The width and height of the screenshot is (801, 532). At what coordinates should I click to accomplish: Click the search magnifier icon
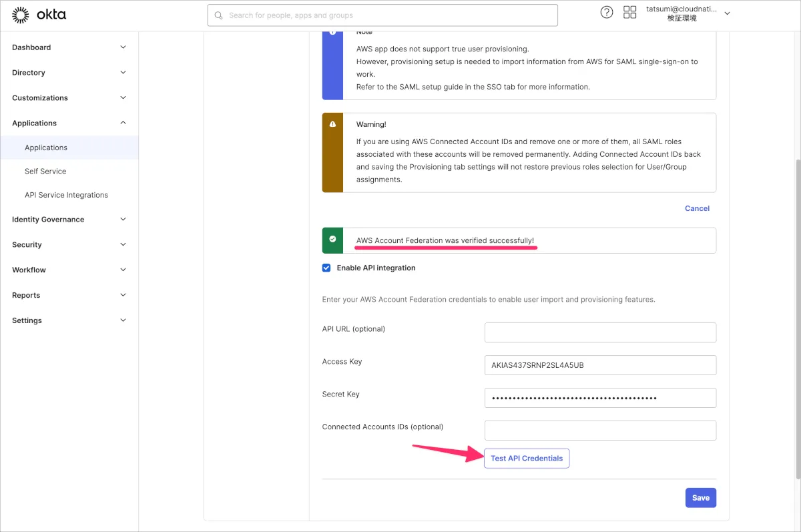pyautogui.click(x=218, y=15)
